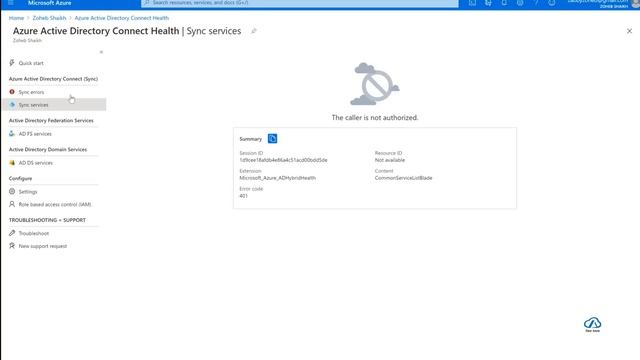640x360 pixels.
Task: Collapse the left navigation menu
Action: [101, 52]
